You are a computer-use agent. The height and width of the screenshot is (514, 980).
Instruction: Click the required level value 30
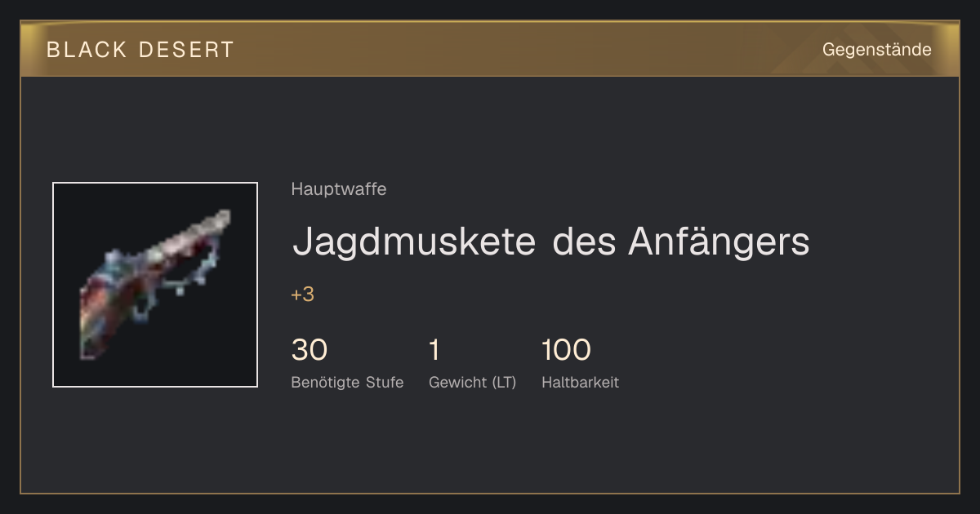tap(310, 350)
